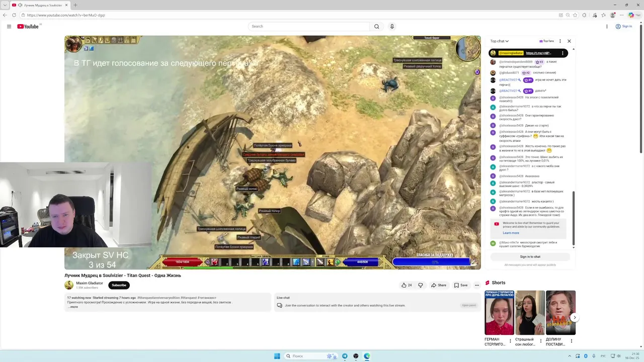
Task: Open the Copilot chat button
Action: click(634, 15)
